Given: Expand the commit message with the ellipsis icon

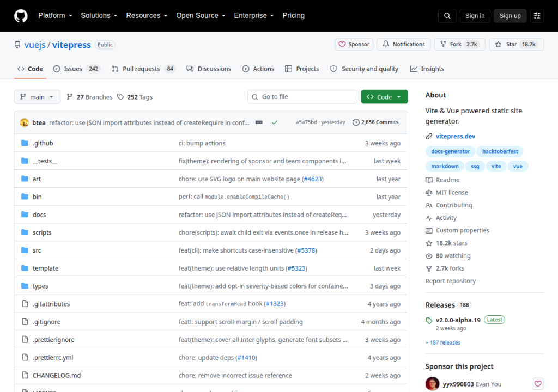Looking at the screenshot, I should 259,122.
